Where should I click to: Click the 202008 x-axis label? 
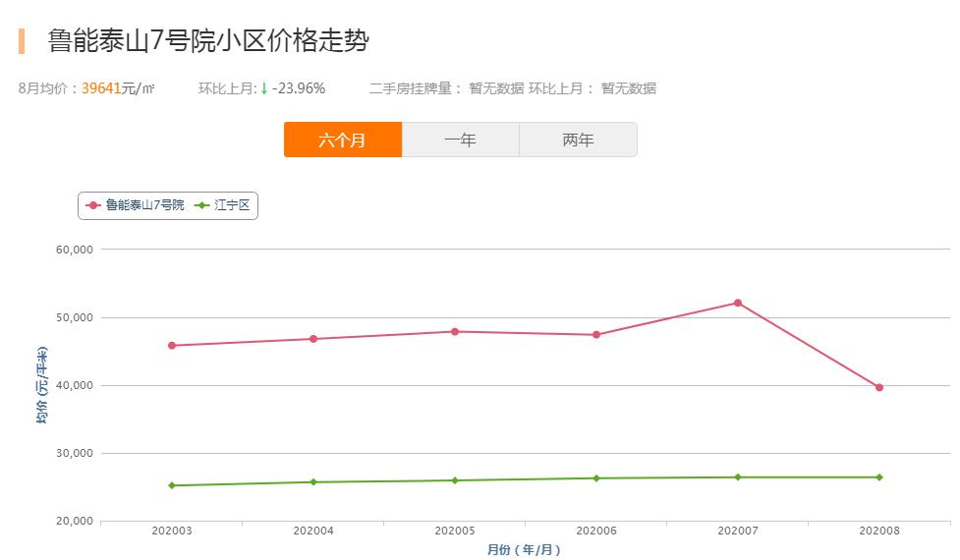[x=879, y=531]
